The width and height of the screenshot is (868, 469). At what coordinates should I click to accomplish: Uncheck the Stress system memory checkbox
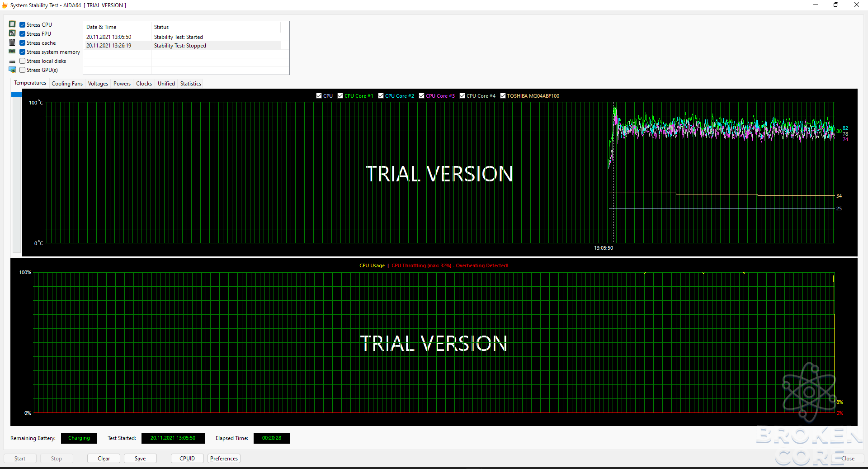point(23,52)
